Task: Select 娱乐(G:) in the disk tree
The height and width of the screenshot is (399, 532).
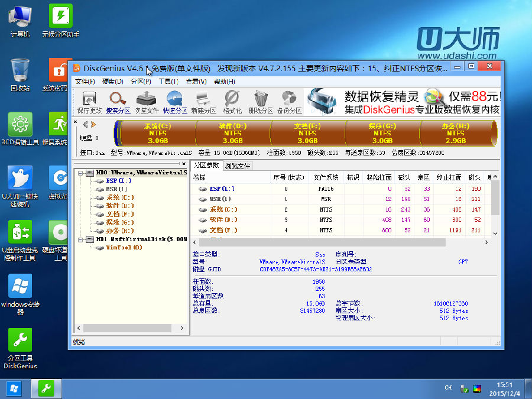Action: [120, 223]
